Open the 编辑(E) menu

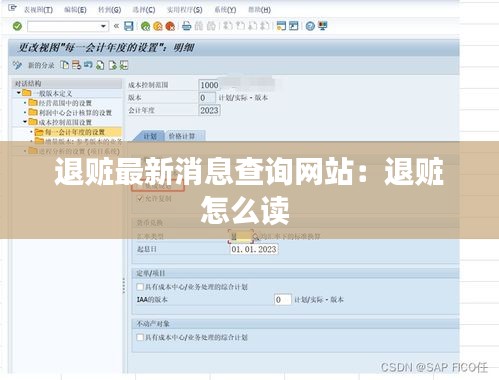[75, 9]
